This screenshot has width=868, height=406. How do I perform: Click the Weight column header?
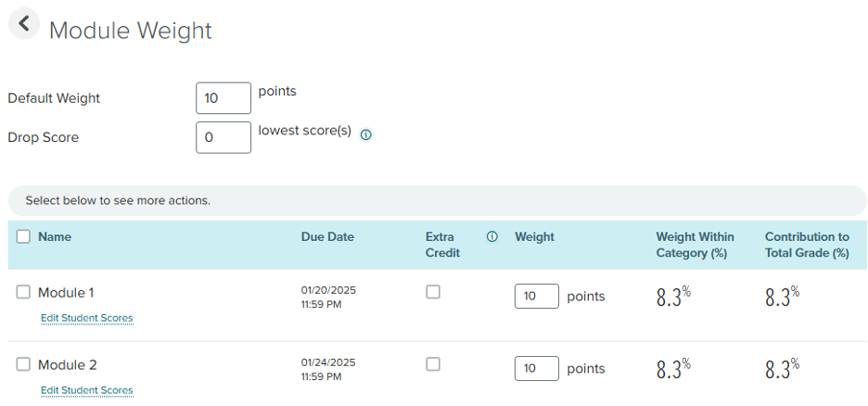pyautogui.click(x=535, y=236)
